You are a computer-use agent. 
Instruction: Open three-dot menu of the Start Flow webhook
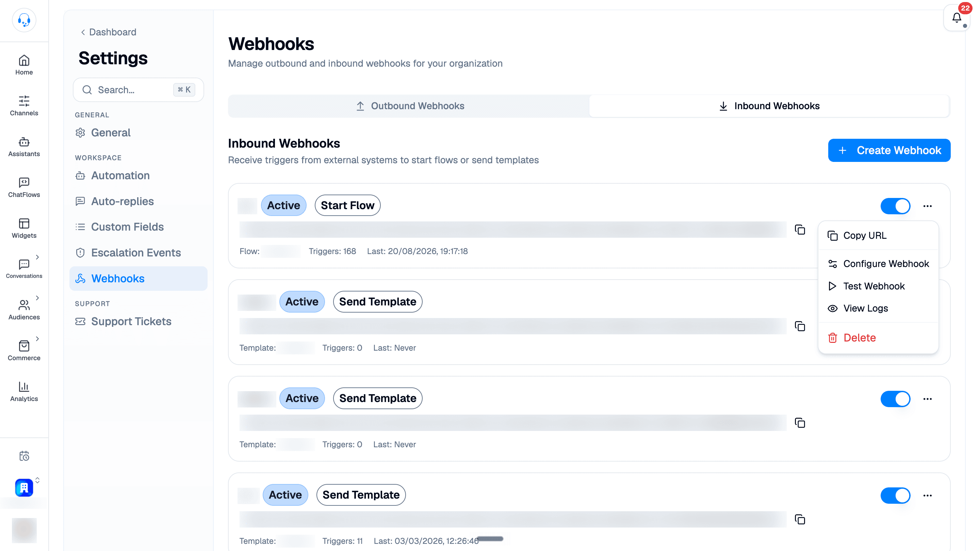(x=928, y=206)
